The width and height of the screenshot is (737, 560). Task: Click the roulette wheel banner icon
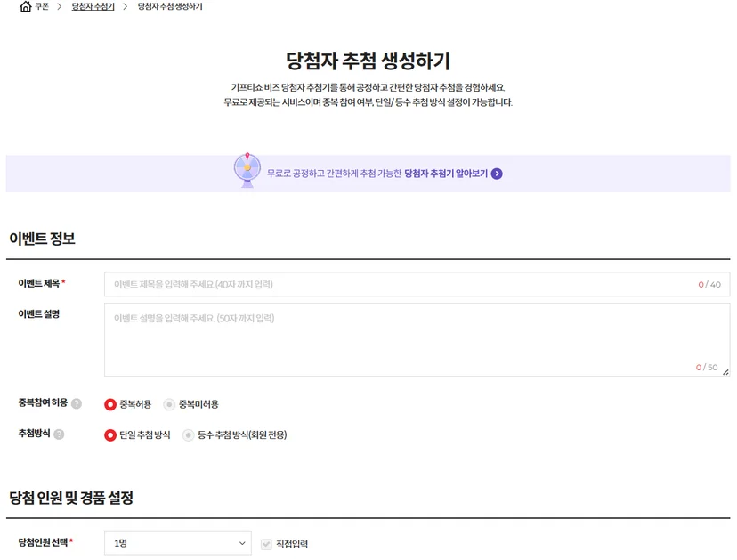click(247, 171)
